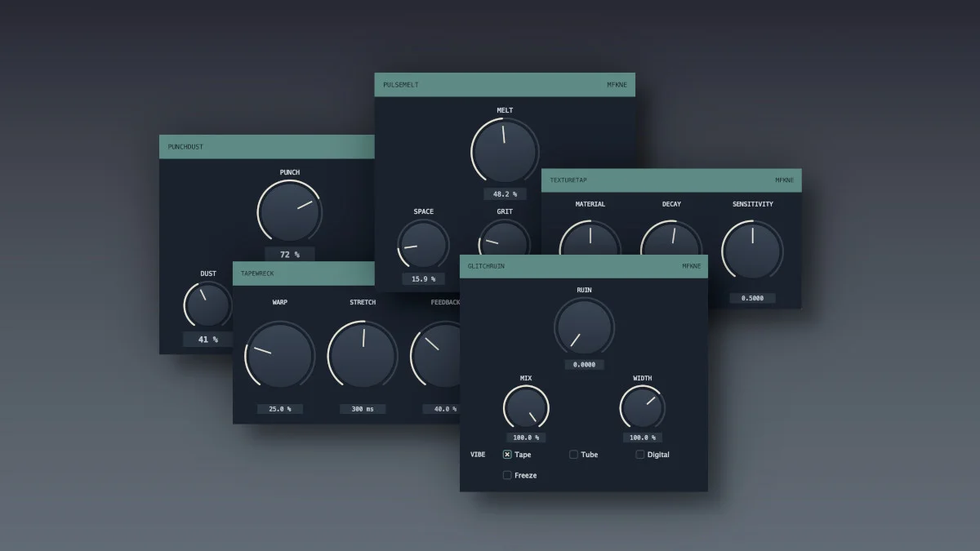
Task: Click the MFKNE label in Pulsemelt header
Action: click(x=617, y=85)
